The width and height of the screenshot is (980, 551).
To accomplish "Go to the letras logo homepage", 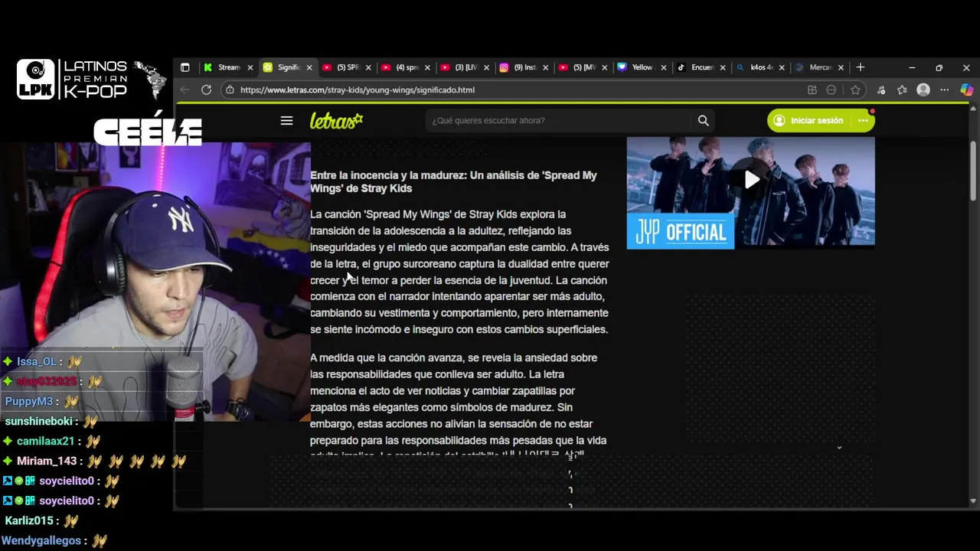I will [x=336, y=120].
